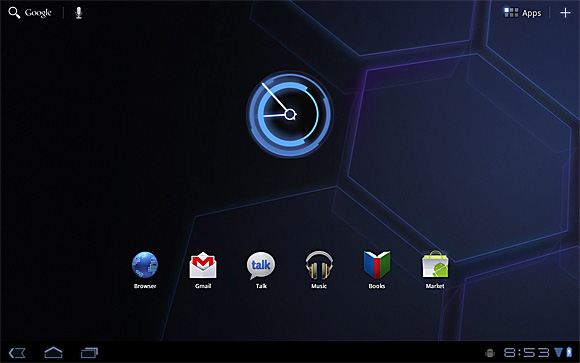Launch the Android Market app
Screen dimensions: 580x363
pos(435,270)
